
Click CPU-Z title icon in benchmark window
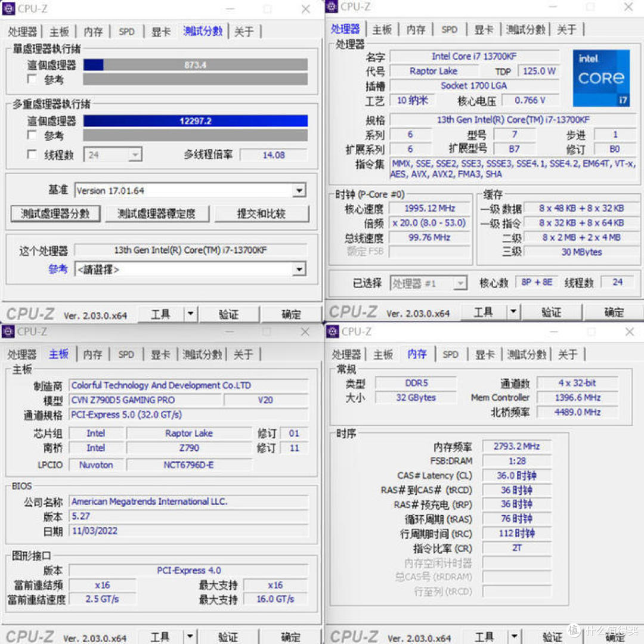click(9, 8)
